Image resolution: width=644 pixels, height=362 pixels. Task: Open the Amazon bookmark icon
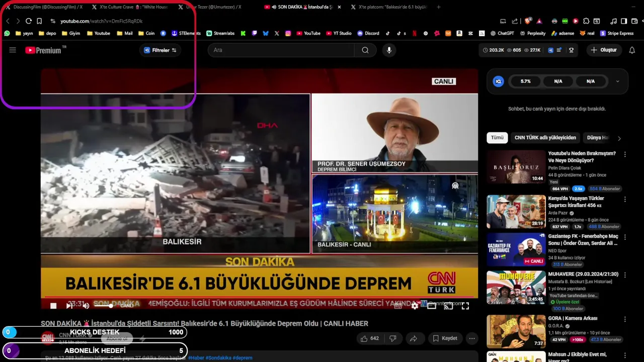[459, 33]
